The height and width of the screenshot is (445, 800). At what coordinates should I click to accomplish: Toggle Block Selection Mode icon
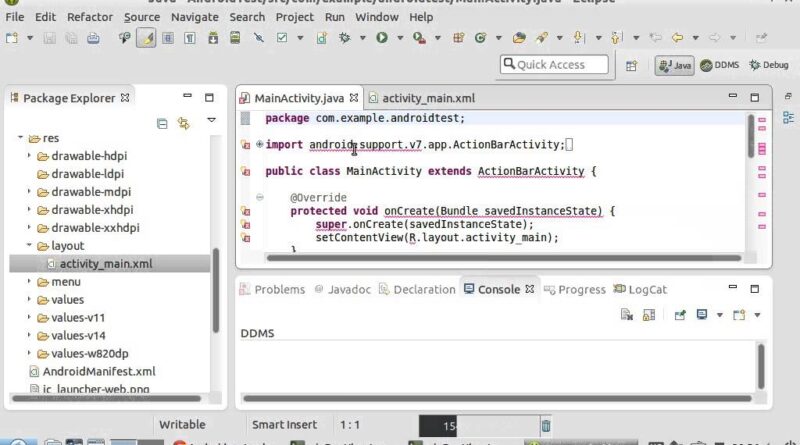tap(168, 38)
